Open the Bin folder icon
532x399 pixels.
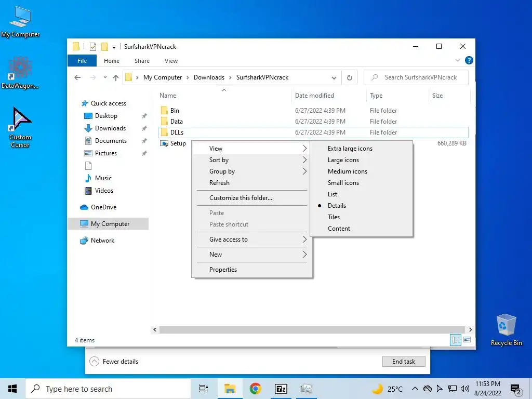pos(164,110)
